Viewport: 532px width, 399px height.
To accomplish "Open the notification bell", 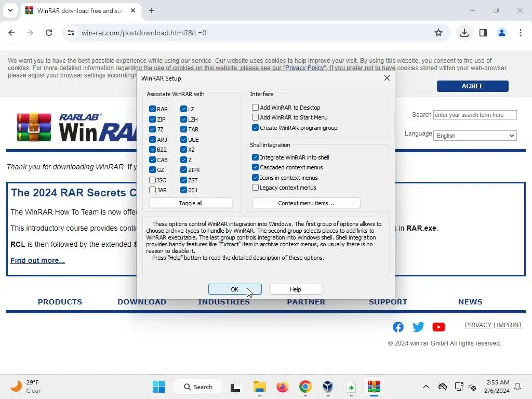I will point(518,387).
